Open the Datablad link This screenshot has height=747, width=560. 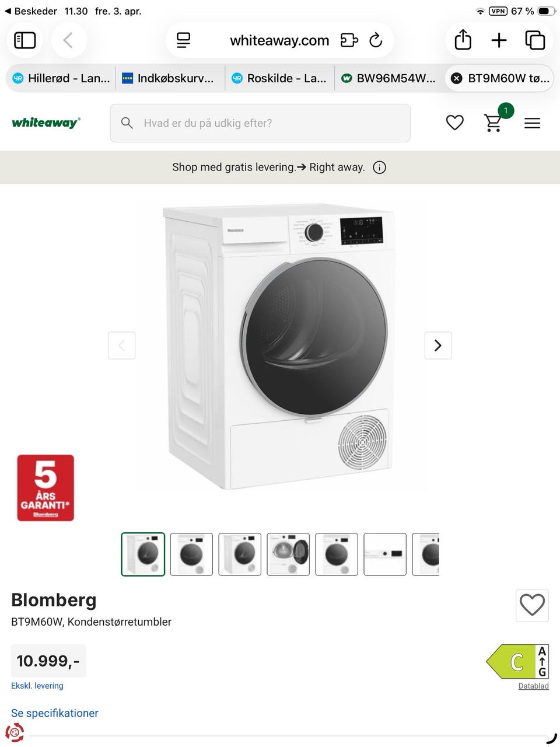[534, 686]
